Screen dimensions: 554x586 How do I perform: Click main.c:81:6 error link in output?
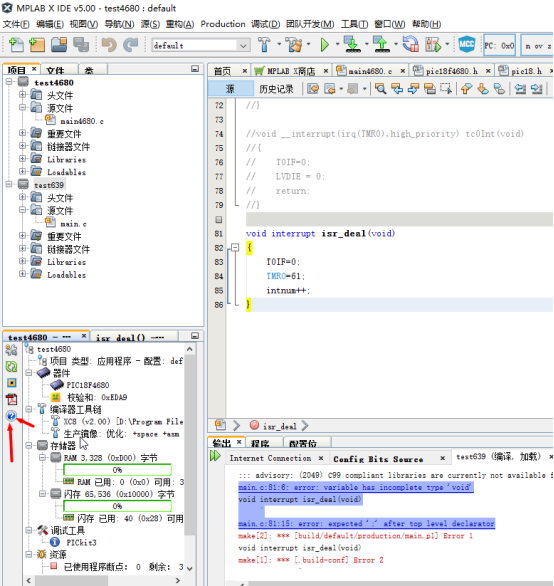click(356, 487)
